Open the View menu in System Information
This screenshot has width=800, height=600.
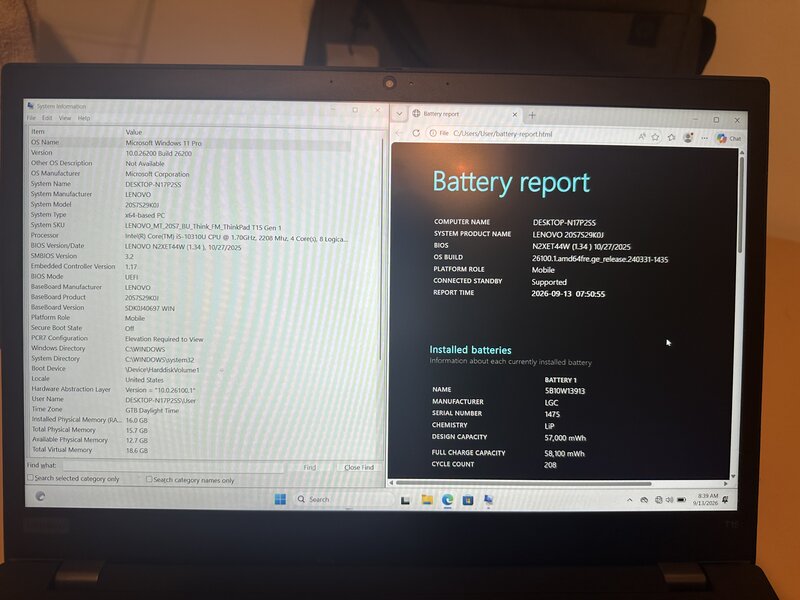[x=65, y=118]
